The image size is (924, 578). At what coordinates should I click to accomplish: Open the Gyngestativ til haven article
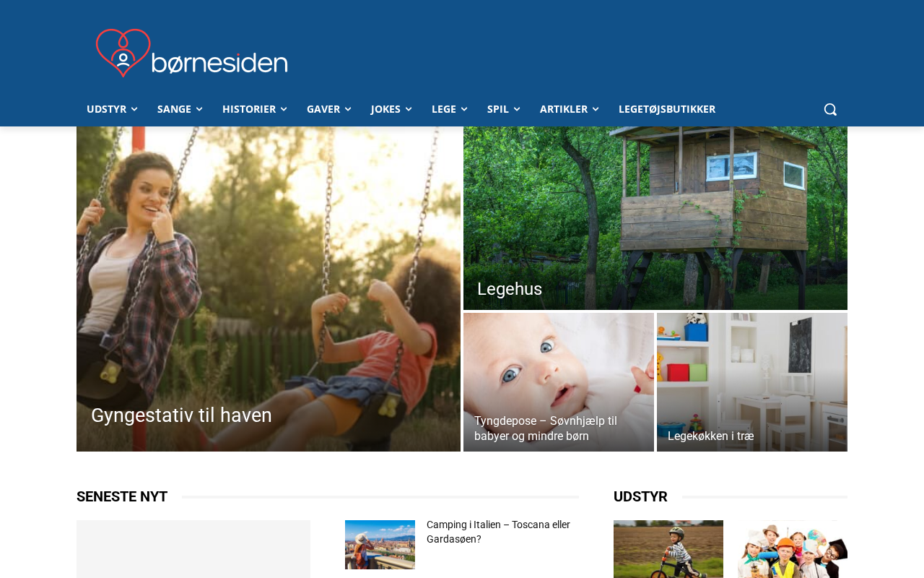coord(181,415)
